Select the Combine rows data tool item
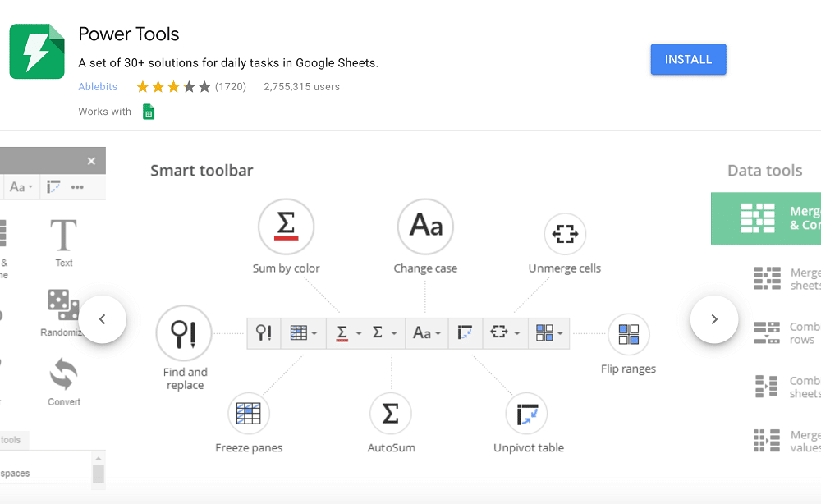Screen dimensions: 821x504 787,333
